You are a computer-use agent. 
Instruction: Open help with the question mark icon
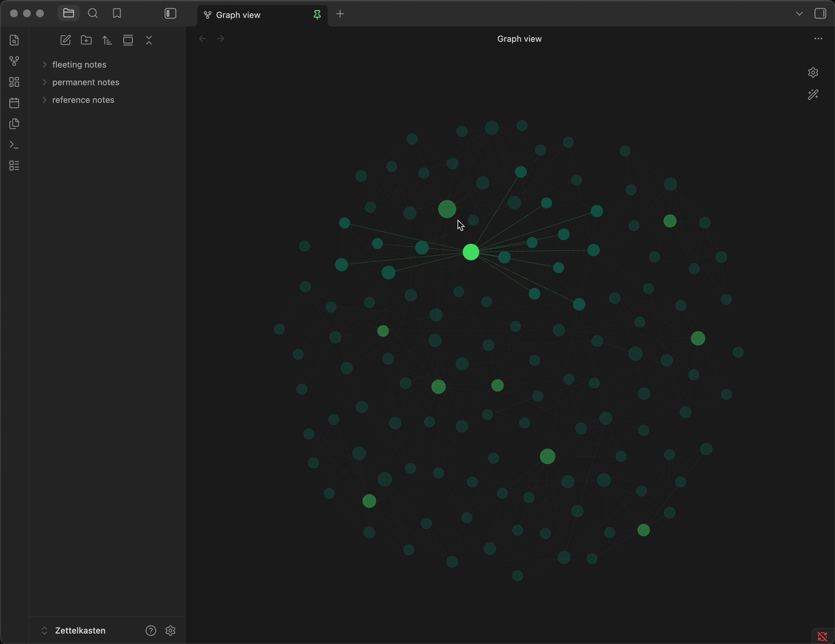tap(151, 631)
